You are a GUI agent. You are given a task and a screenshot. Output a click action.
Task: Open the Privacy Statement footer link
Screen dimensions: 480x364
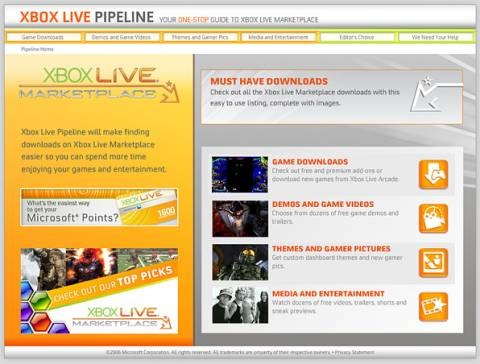pos(354,352)
